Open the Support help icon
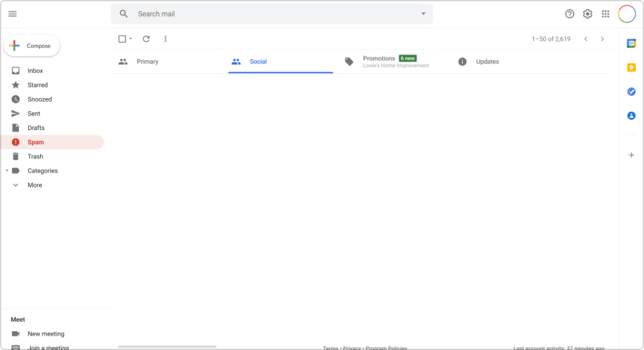 [570, 14]
